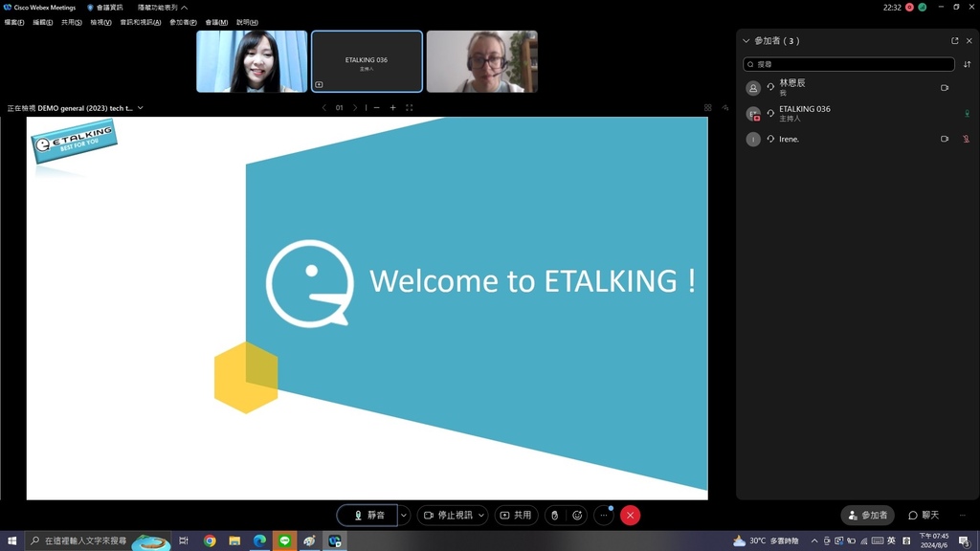Collapse the 參加者 (3) list chevron
The image size is (980, 551).
(x=746, y=40)
